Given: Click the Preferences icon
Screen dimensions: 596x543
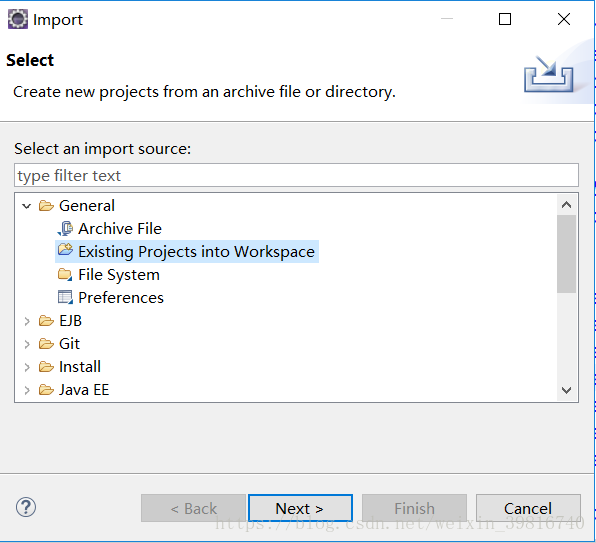Looking at the screenshot, I should (x=65, y=298).
